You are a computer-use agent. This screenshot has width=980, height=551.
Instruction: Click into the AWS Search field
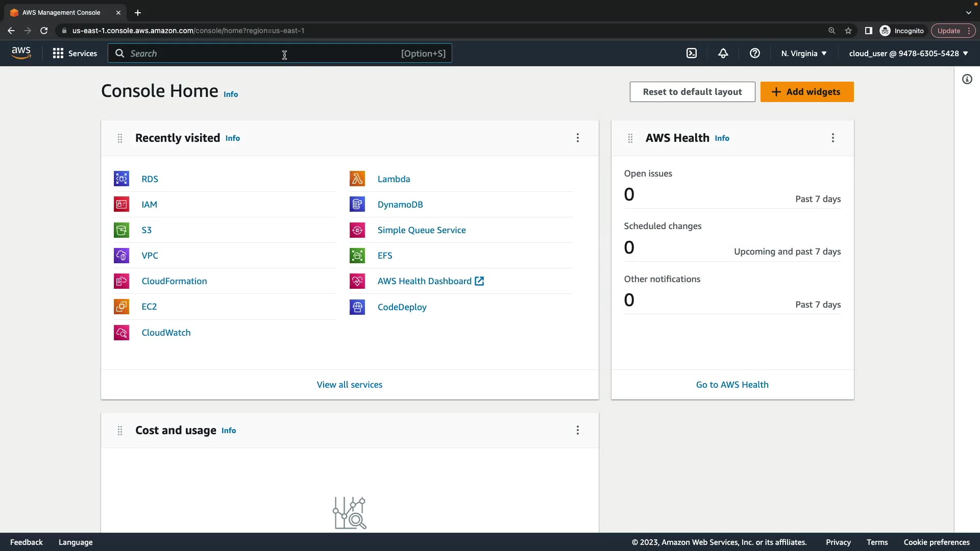coord(255,53)
